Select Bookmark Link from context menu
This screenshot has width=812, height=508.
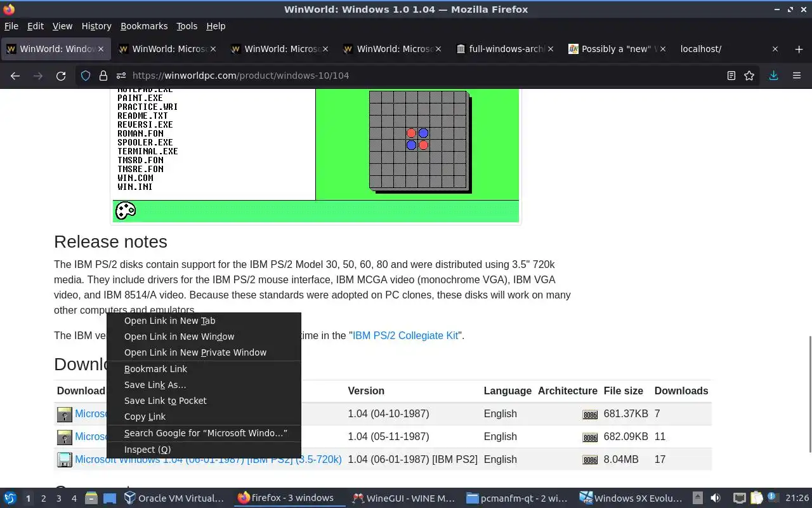(x=204, y=369)
